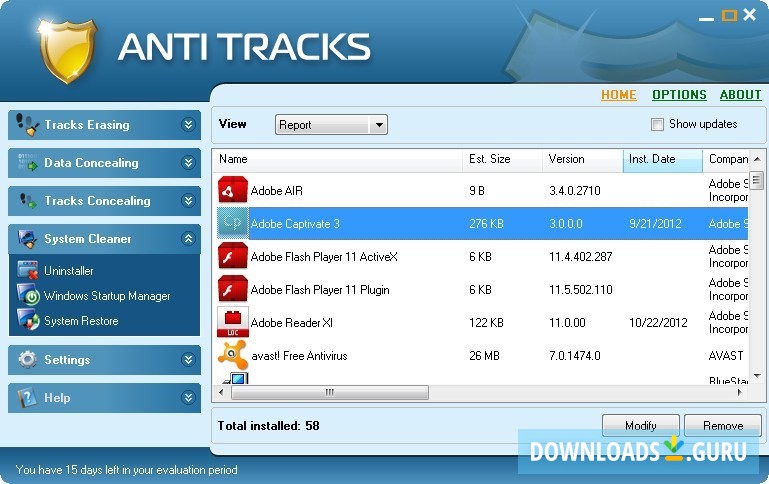Screen dimensions: 769x484
Task: Click the vertical scrollbar down arrow
Action: [x=757, y=377]
